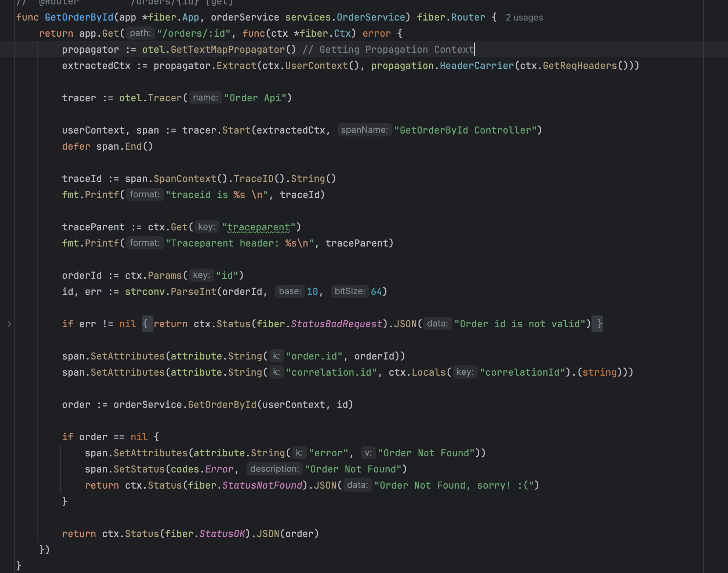The image size is (728, 573).
Task: Click the GetTextMapPropagator call
Action: [228, 50]
